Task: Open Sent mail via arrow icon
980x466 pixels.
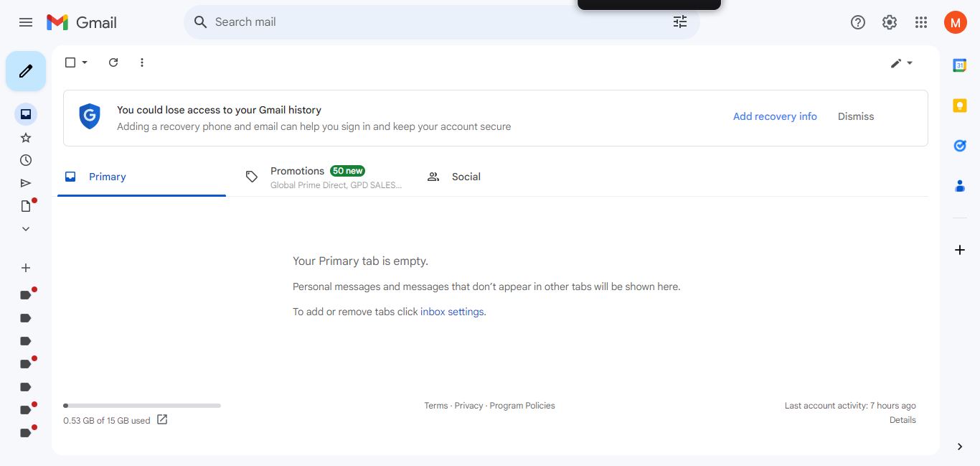Action: click(x=26, y=183)
